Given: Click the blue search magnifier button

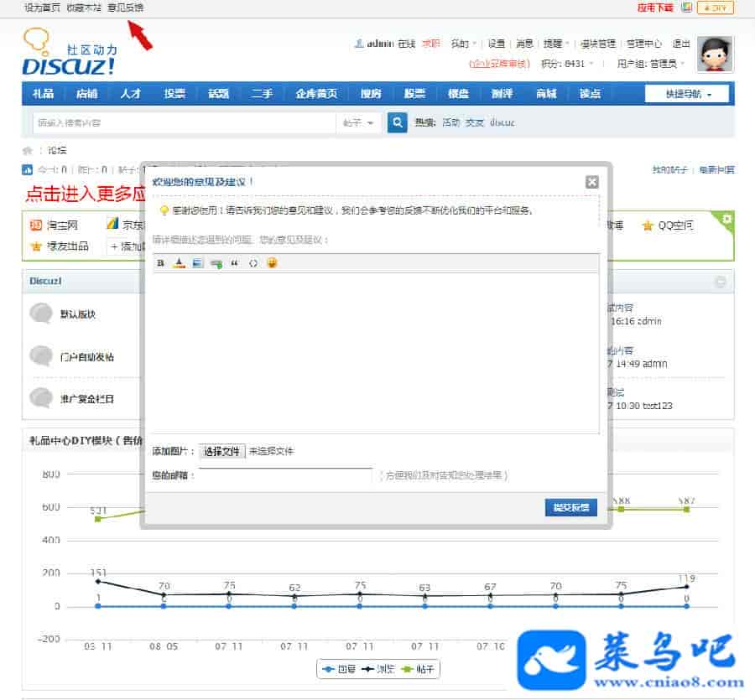Looking at the screenshot, I should coord(398,122).
